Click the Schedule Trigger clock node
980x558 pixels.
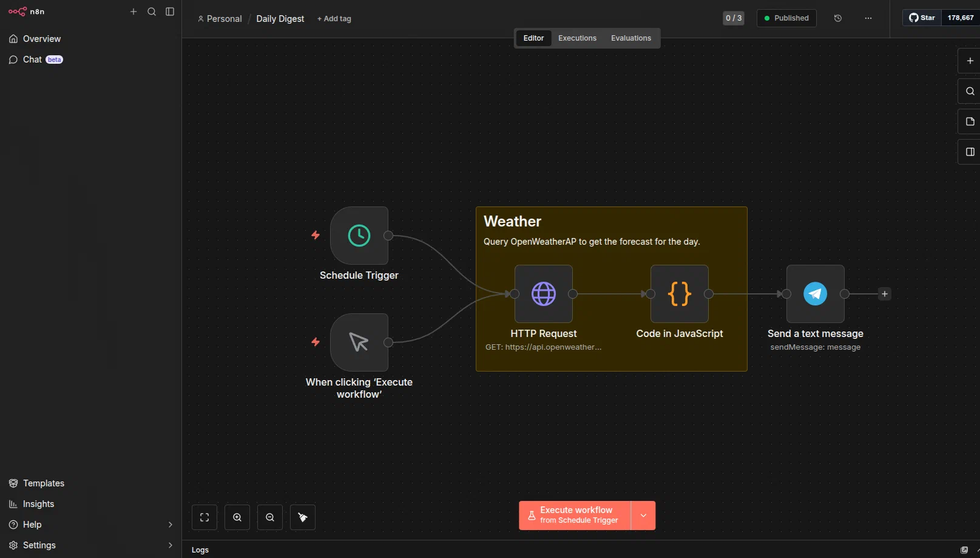359,236
